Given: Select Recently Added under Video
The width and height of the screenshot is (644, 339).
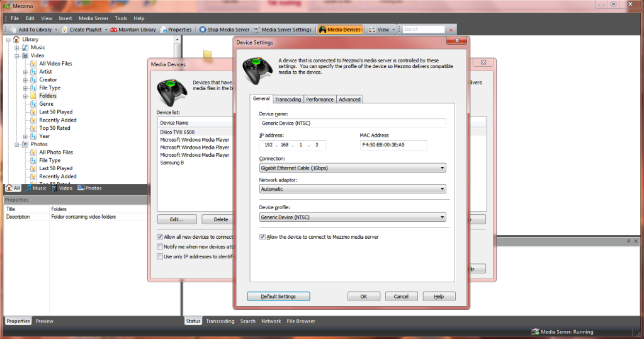Looking at the screenshot, I should click(57, 120).
